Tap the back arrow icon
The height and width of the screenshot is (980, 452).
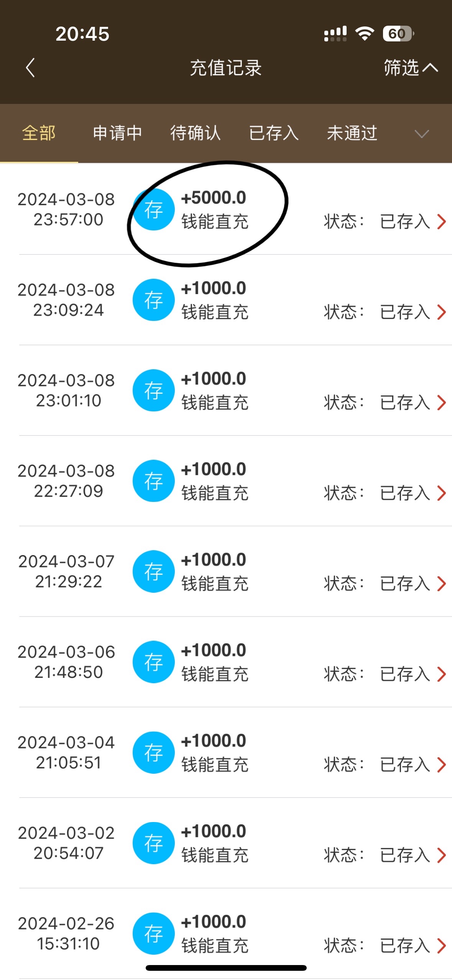(x=31, y=68)
